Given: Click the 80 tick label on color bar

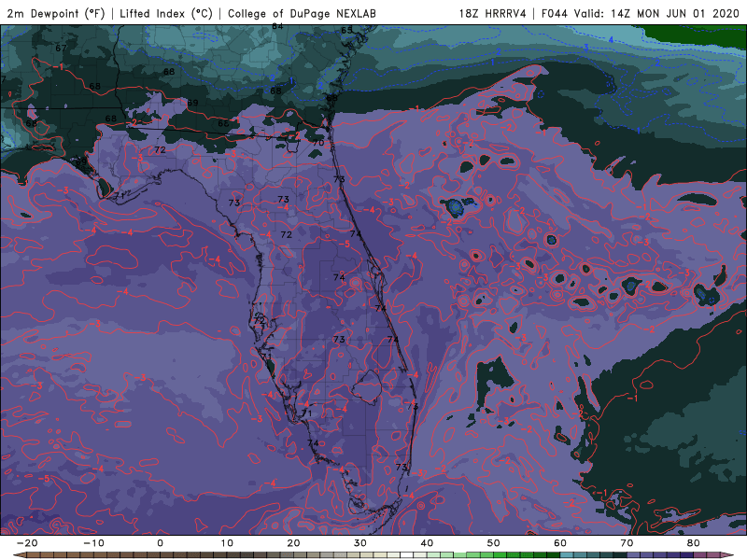Looking at the screenshot, I should [694, 543].
